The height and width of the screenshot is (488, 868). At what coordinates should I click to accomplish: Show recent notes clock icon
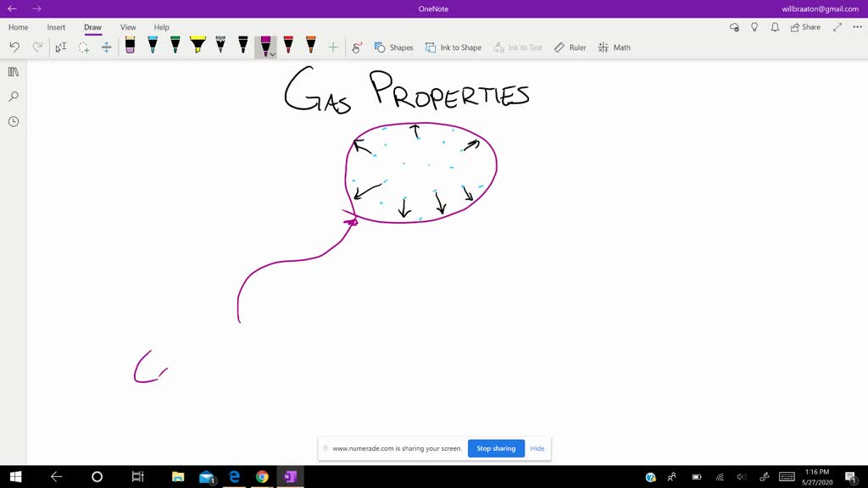[x=14, y=121]
